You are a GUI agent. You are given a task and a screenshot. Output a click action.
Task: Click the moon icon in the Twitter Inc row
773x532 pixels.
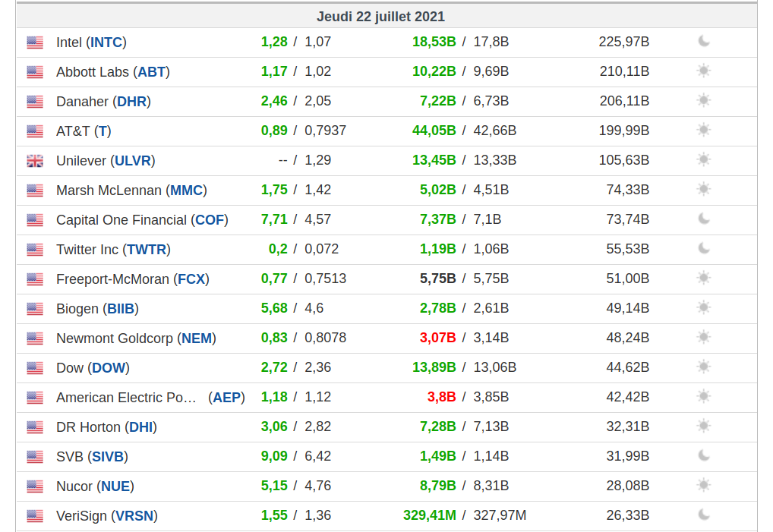(x=704, y=248)
